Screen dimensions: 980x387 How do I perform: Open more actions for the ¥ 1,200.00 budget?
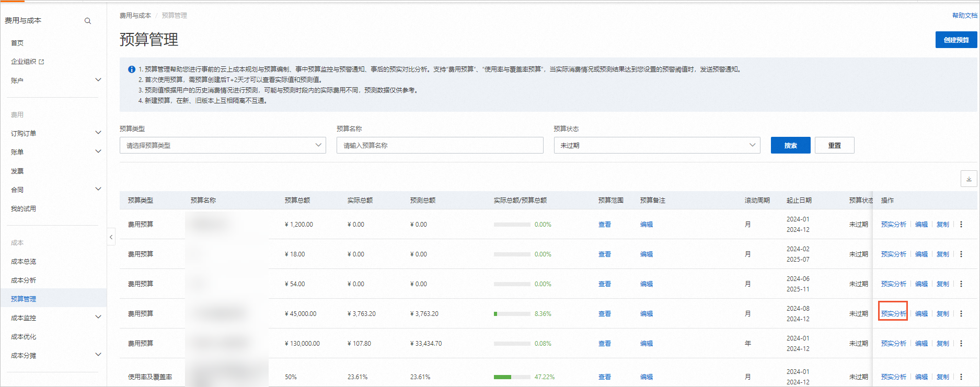click(x=961, y=225)
